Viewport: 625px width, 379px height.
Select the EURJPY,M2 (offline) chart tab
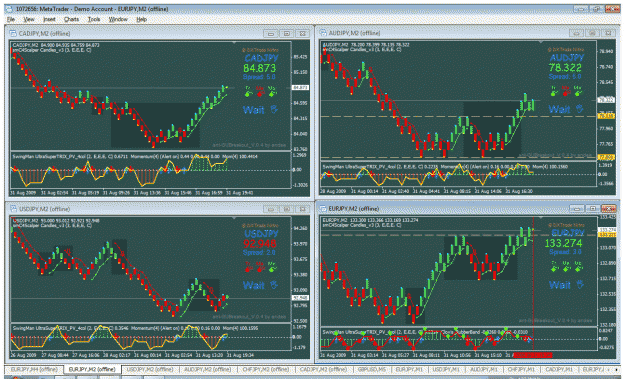point(92,369)
